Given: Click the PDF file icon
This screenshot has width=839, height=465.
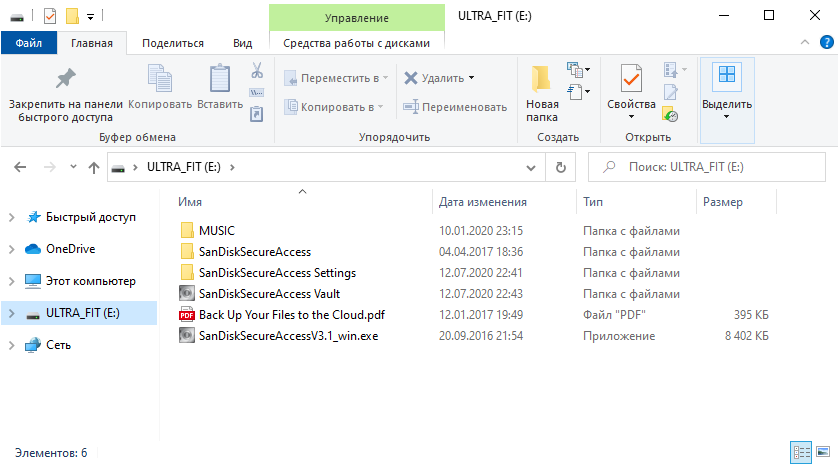Looking at the screenshot, I should click(187, 315).
